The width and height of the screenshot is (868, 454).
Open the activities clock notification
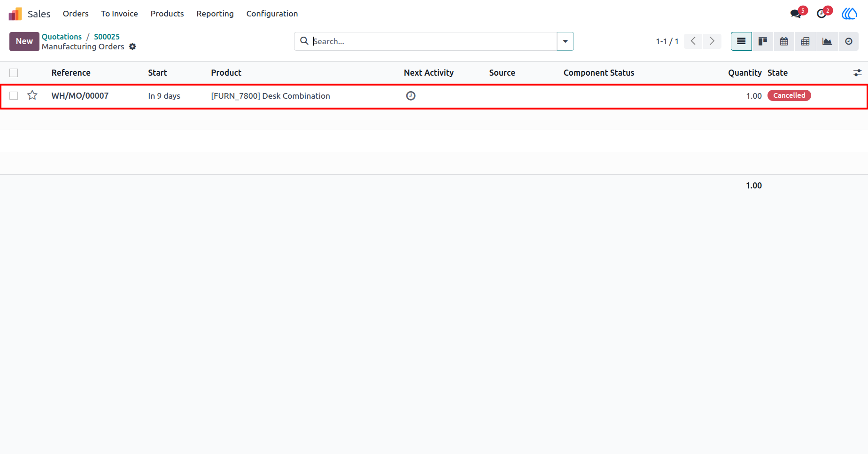[x=821, y=14]
